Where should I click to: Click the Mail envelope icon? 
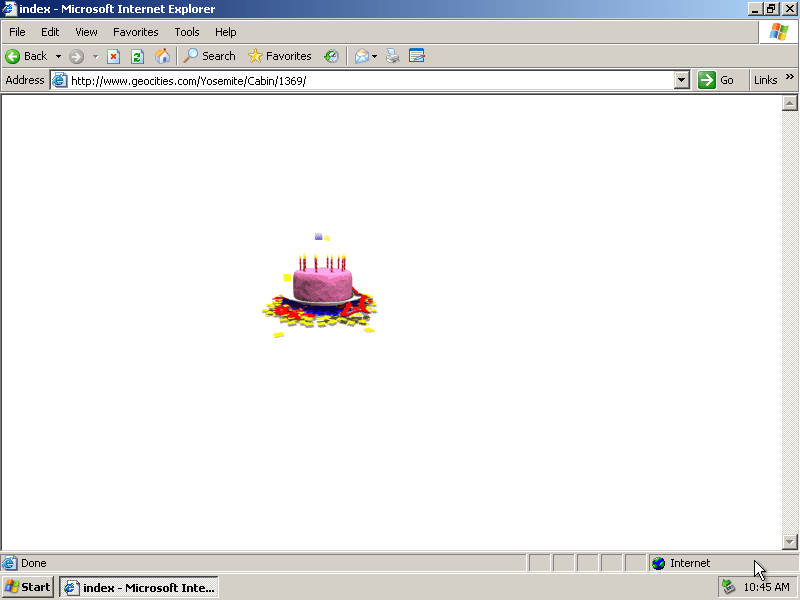361,56
